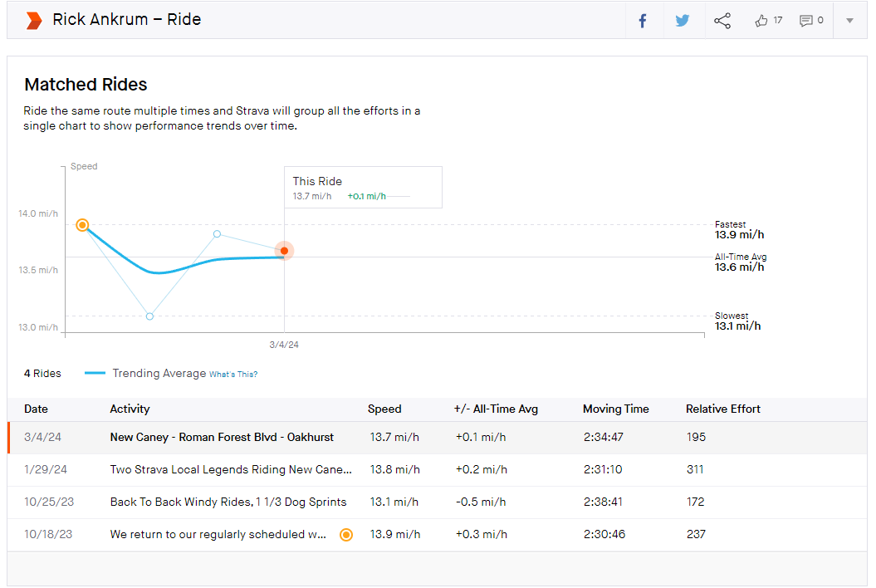This screenshot has height=588, width=876.
Task: Open New Caney - Roman Forest Blvd activity
Action: [222, 437]
